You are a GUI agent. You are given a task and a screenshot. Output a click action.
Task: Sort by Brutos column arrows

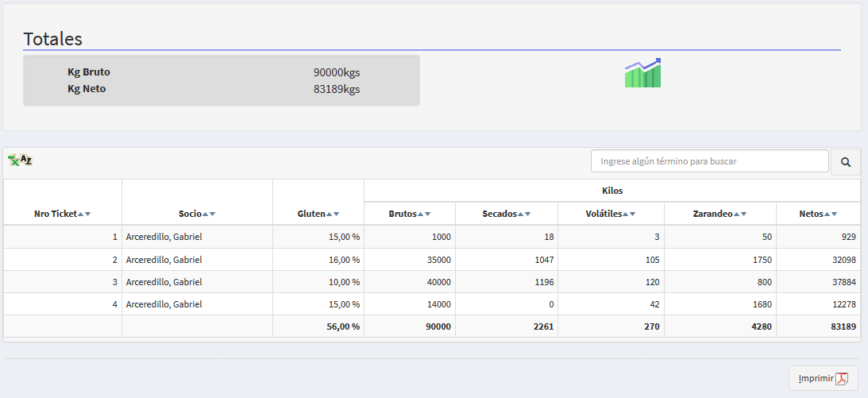pyautogui.click(x=424, y=214)
